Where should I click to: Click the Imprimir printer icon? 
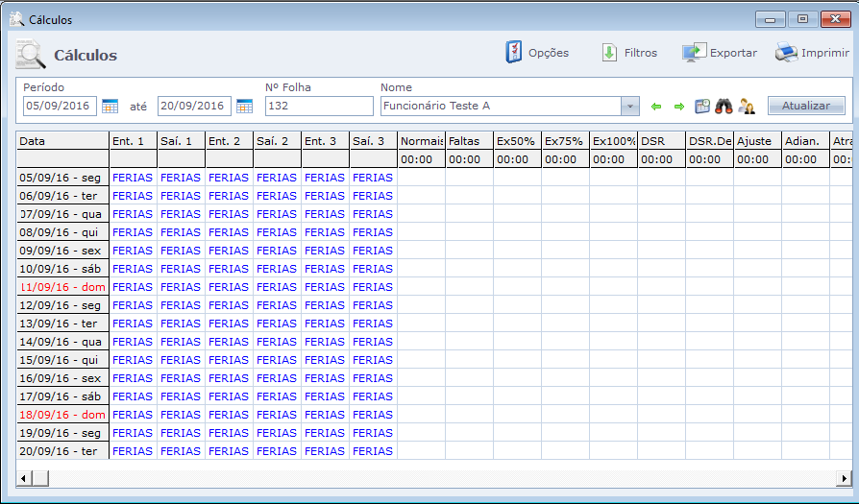tap(786, 53)
